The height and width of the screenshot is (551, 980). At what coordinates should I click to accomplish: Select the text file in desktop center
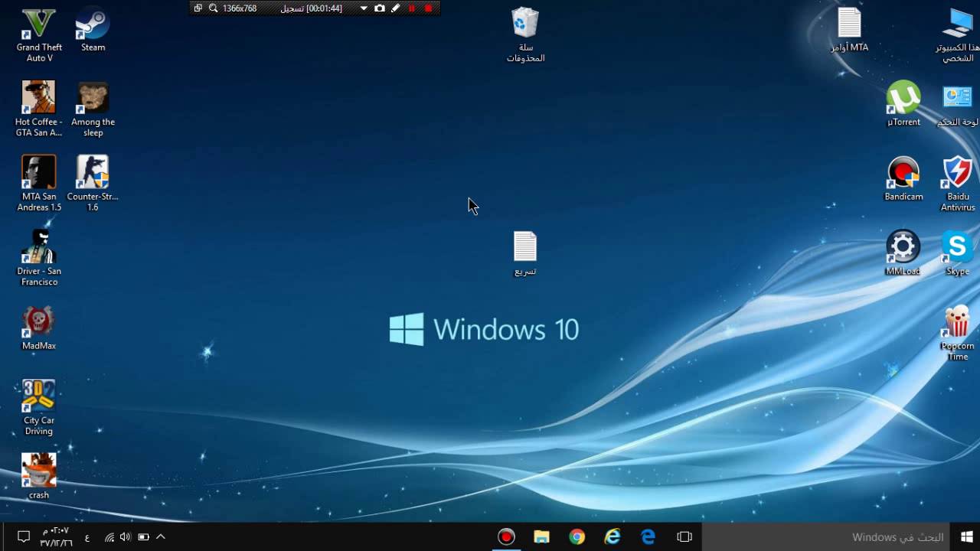[x=525, y=254]
